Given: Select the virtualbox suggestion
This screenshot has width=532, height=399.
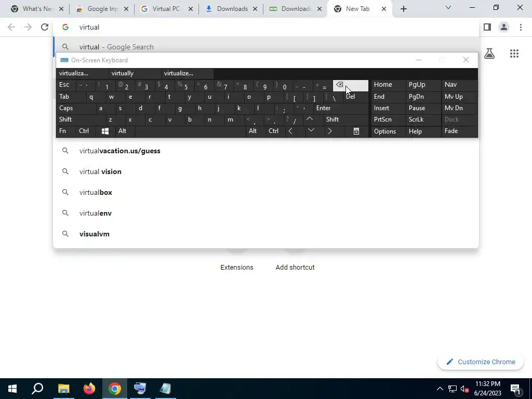Looking at the screenshot, I should click(x=266, y=192).
